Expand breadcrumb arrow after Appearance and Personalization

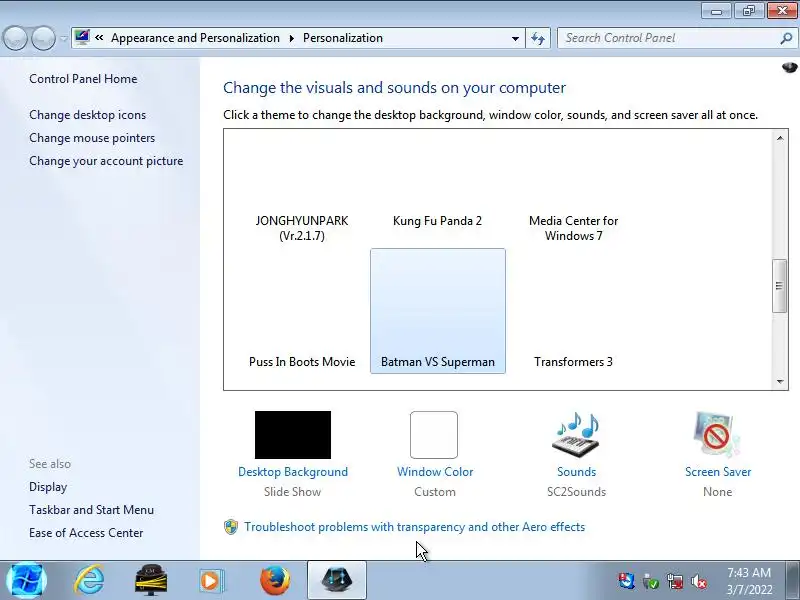291,38
